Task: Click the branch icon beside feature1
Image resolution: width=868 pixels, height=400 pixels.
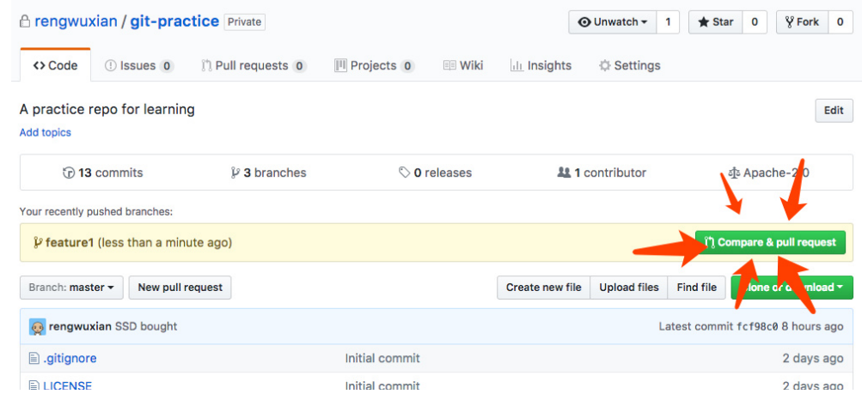Action: (x=38, y=242)
